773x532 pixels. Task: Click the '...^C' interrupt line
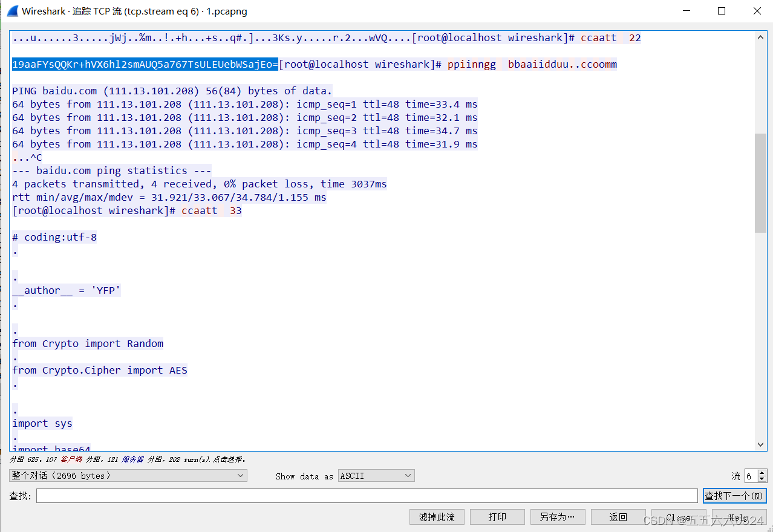tap(27, 157)
